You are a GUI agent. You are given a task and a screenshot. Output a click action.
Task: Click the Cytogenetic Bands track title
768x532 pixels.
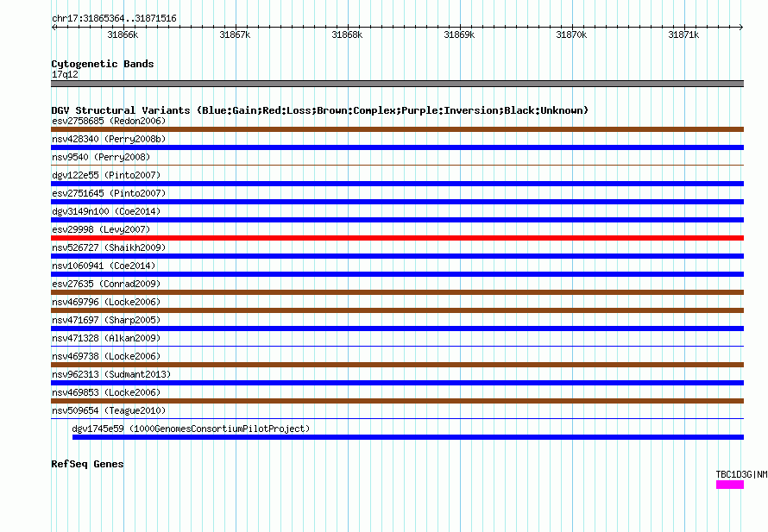pyautogui.click(x=103, y=64)
